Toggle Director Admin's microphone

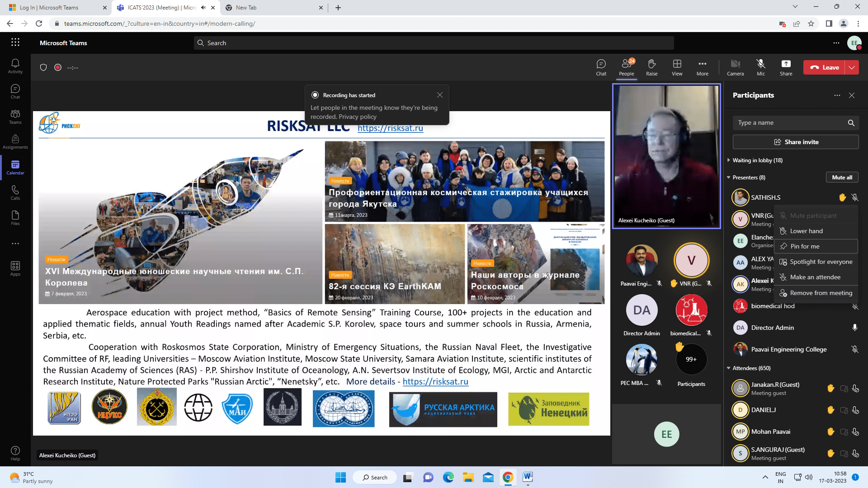click(x=854, y=328)
